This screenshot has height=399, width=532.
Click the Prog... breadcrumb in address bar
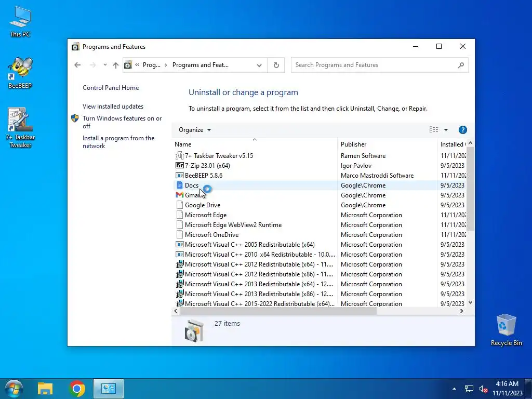click(151, 65)
